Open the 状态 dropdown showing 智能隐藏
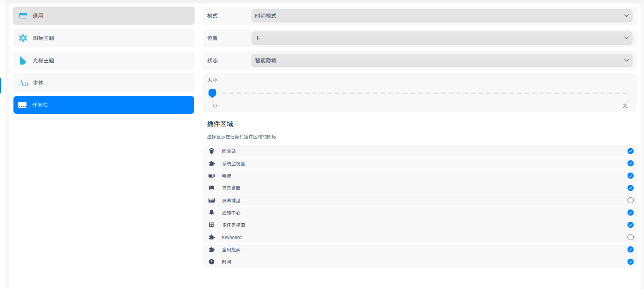This screenshot has height=289, width=644. [442, 60]
